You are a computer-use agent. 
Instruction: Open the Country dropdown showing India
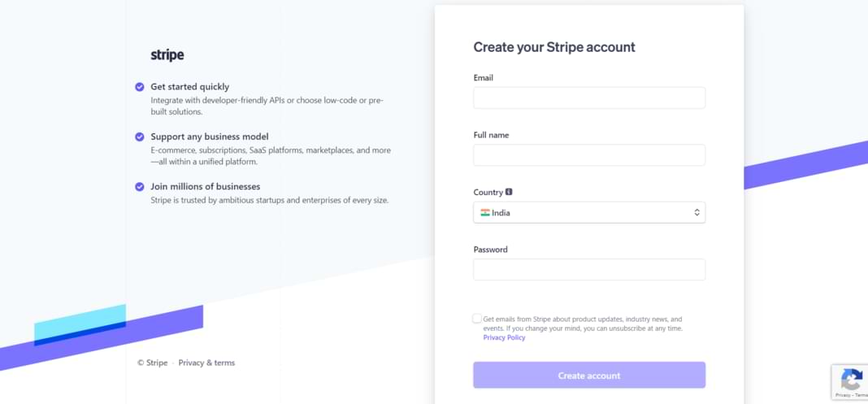coord(589,212)
